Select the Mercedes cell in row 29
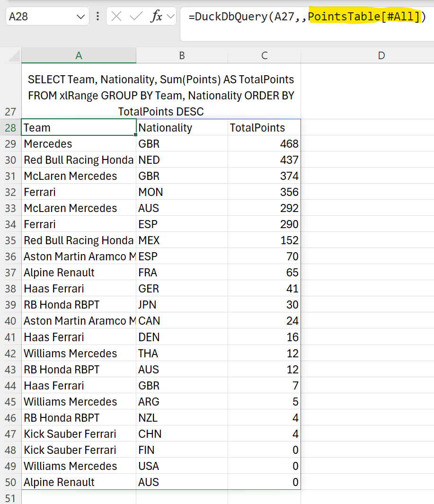The width and height of the screenshot is (434, 504). click(x=79, y=144)
